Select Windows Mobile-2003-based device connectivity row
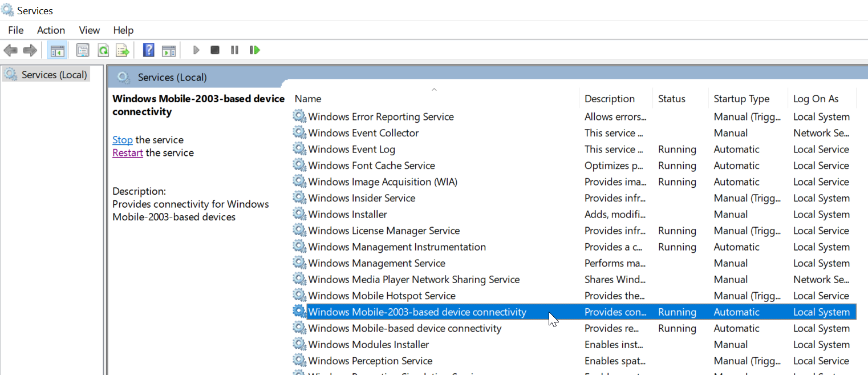Viewport: 868px width, 375px height. click(574, 312)
